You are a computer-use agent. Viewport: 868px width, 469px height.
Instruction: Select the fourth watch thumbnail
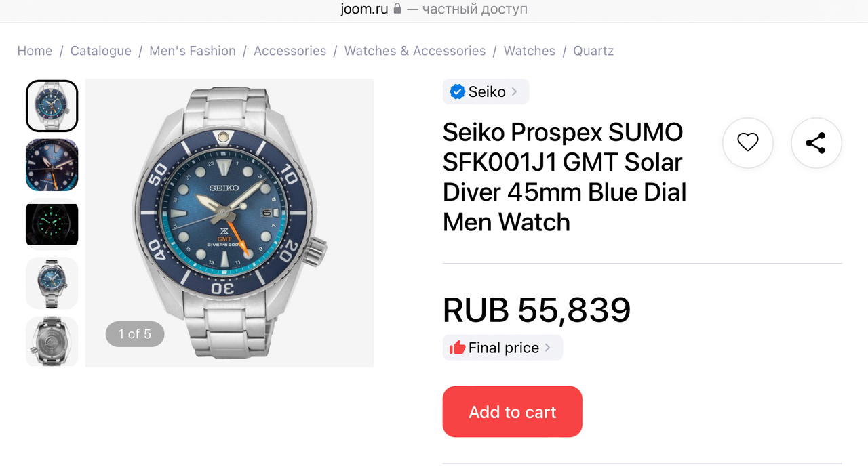click(x=52, y=283)
